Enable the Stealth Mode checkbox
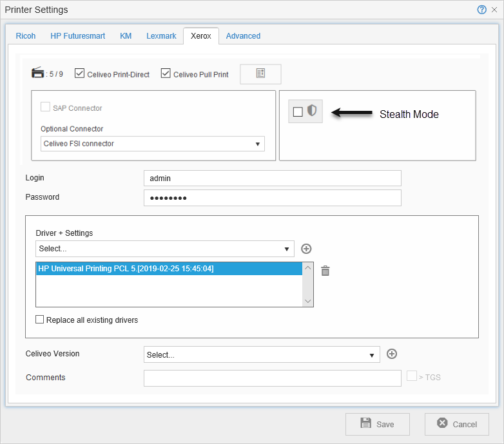The width and height of the screenshot is (504, 444). tap(298, 112)
